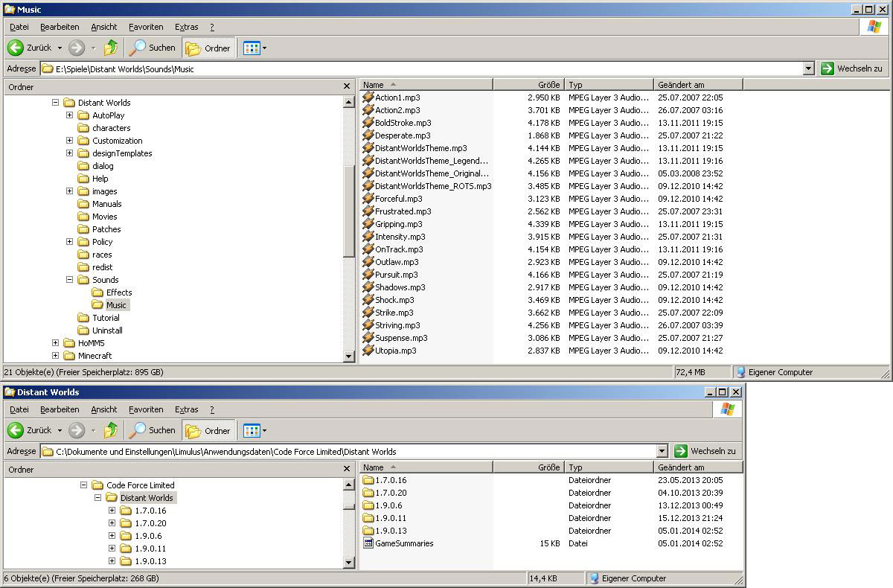Open Back history dropdown arrow in Music window
Screen dimensions: 893x588
tap(59, 48)
